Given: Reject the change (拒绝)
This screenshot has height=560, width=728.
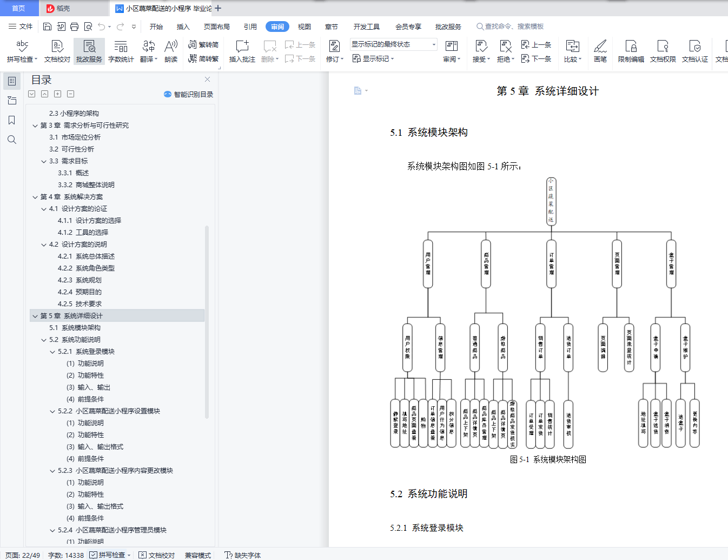Looking at the screenshot, I should (505, 51).
